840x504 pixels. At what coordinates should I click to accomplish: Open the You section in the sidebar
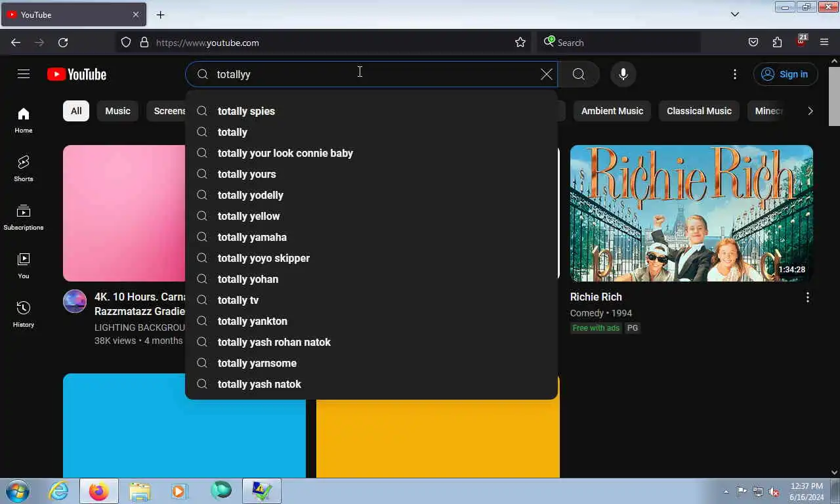tap(24, 266)
